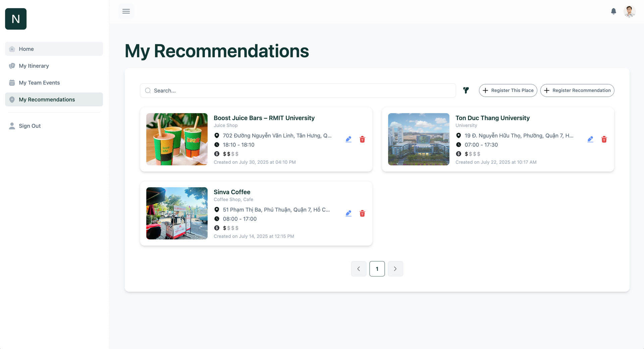Click the Boost Juice Bars address text
The height and width of the screenshot is (349, 644).
coord(277,136)
